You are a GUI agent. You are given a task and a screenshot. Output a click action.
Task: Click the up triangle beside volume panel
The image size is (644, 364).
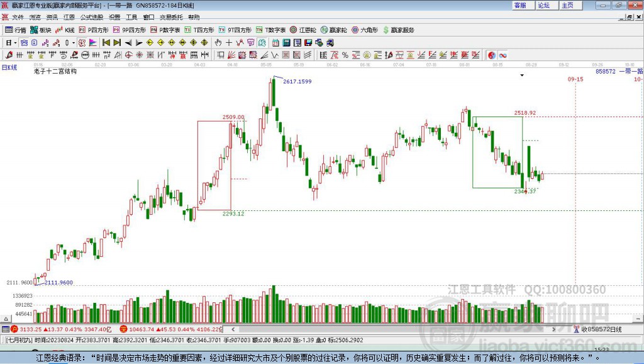6,319
